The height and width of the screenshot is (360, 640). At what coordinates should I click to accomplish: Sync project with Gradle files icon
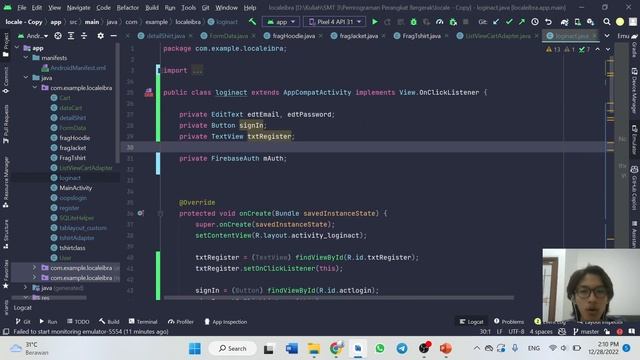tap(564, 22)
